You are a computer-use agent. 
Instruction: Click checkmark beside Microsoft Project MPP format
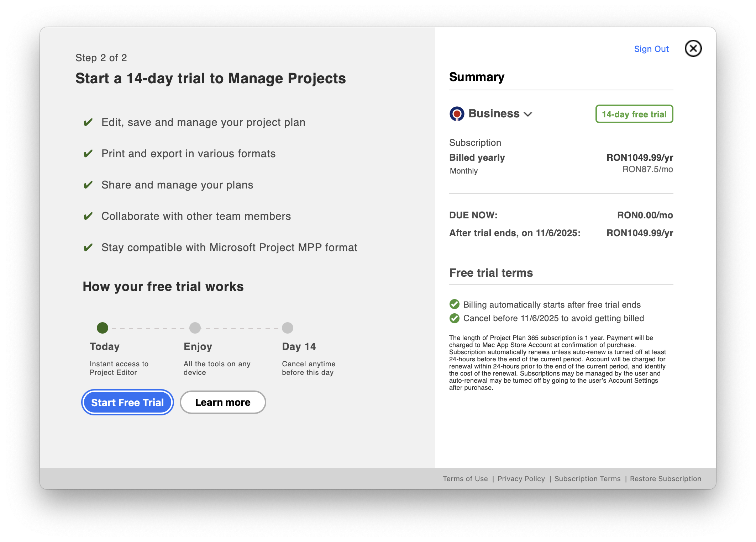(88, 248)
